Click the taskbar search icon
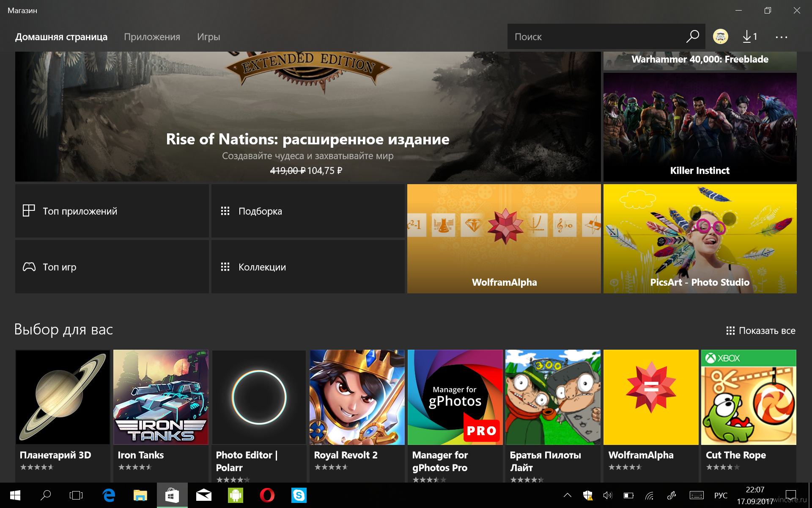Viewport: 812px width, 508px height. coord(46,495)
